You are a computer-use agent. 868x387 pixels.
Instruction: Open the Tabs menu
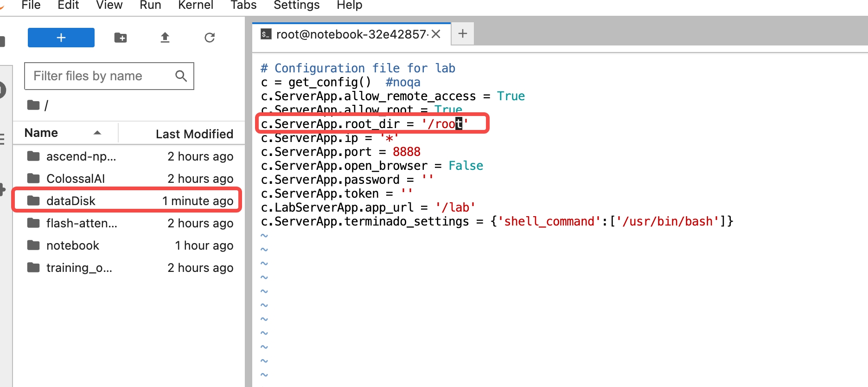(x=243, y=5)
